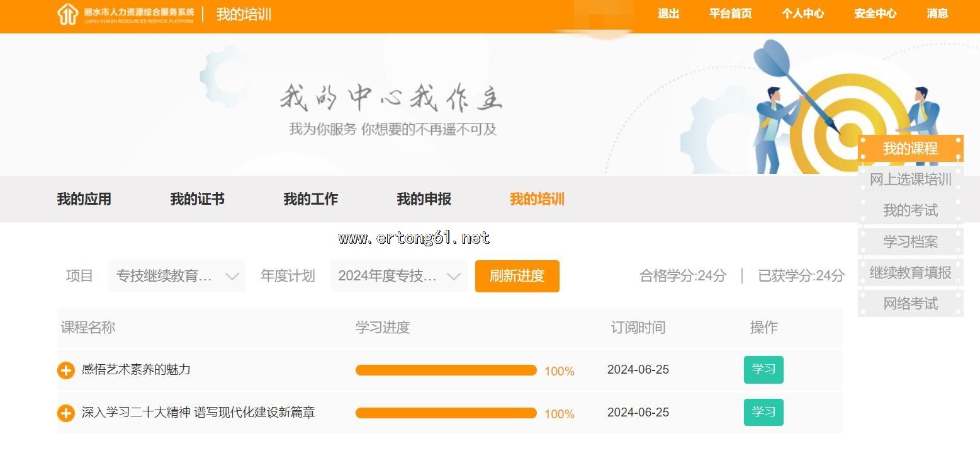Click progress bar of 感悟艺术素养的魅力

(x=446, y=370)
